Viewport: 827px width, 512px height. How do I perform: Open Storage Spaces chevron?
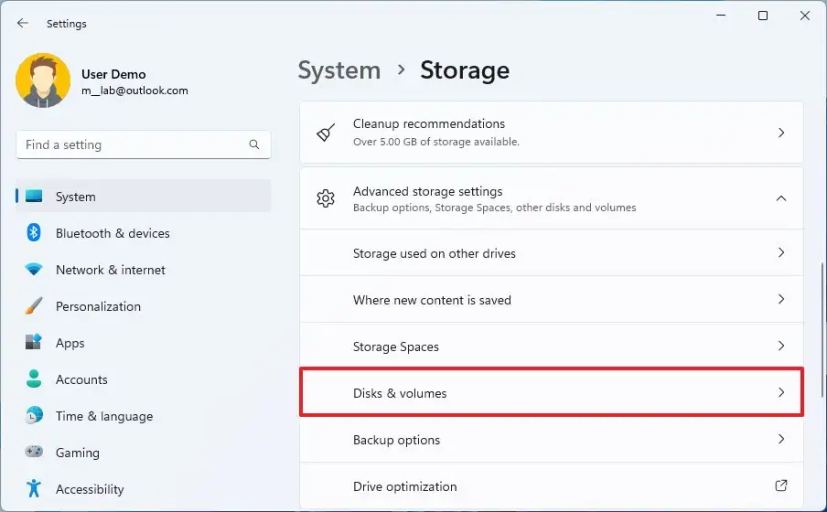tap(781, 345)
